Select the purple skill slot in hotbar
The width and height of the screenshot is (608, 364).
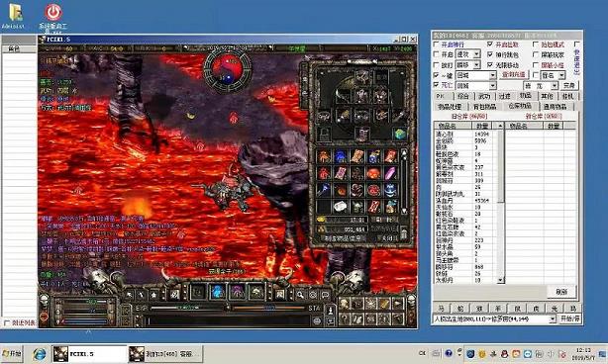tap(237, 293)
